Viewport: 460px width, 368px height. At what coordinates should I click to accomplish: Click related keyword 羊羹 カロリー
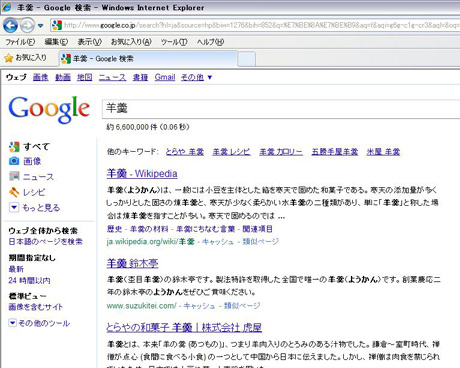click(x=281, y=152)
